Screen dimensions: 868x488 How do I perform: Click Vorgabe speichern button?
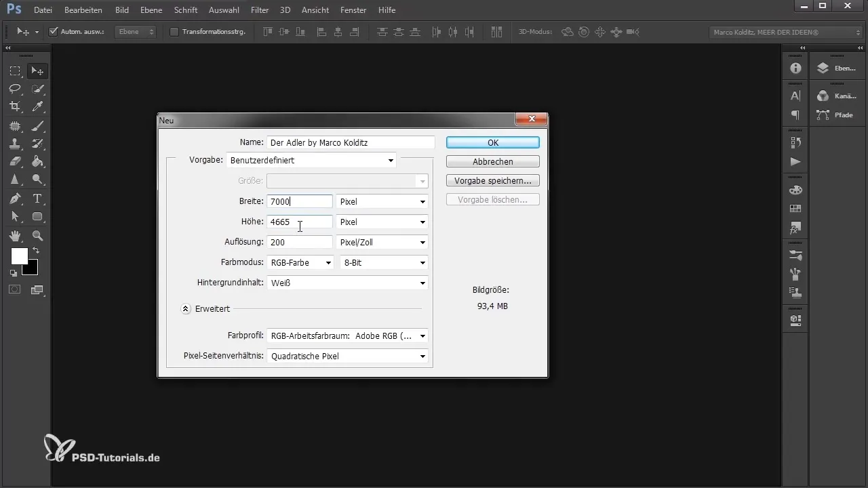pos(493,180)
